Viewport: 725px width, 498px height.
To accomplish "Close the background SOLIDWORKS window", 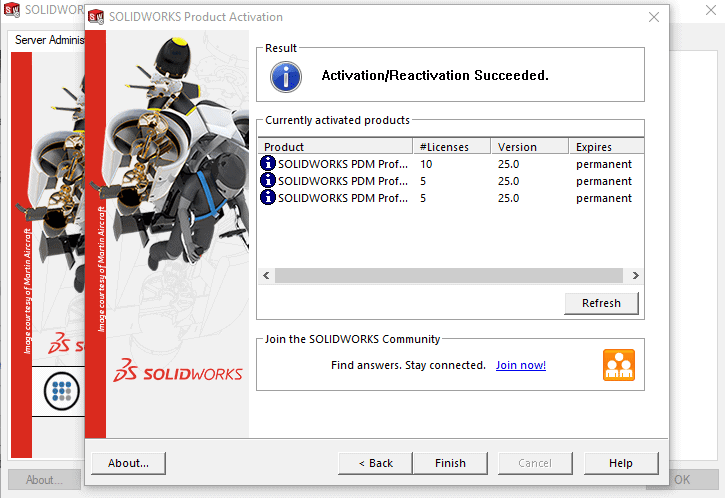I will tap(711, 10).
